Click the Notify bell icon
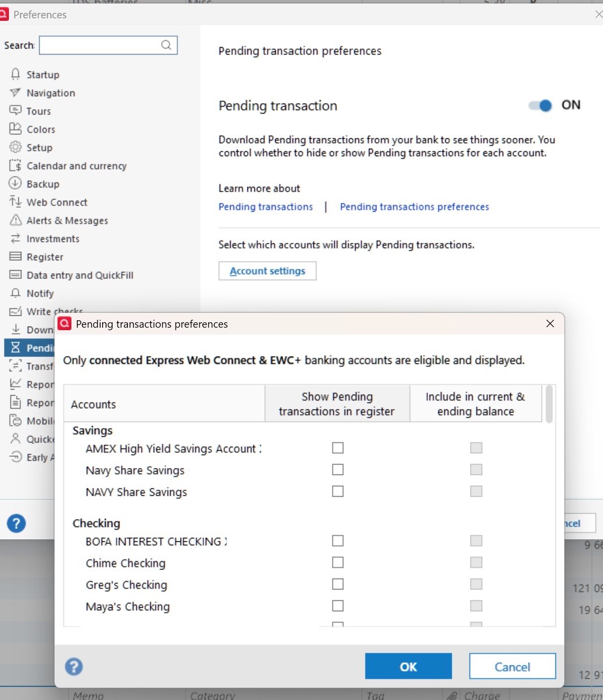 (x=15, y=293)
